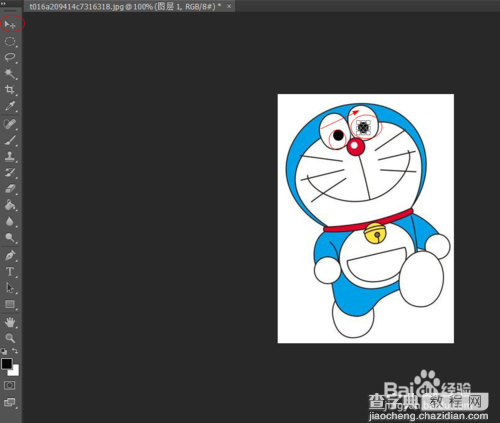500x423 pixels.
Task: Select the Elliptical Marquee tool
Action: click(10, 41)
